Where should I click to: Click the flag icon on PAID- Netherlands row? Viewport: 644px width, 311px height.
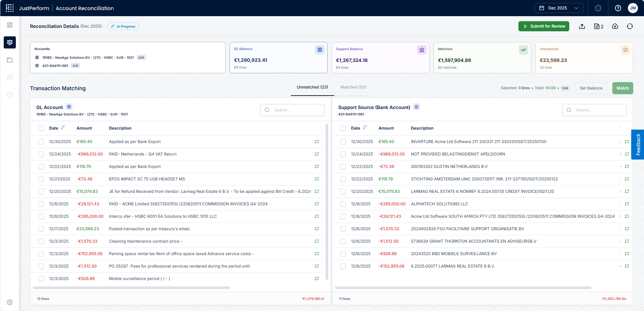(x=317, y=154)
